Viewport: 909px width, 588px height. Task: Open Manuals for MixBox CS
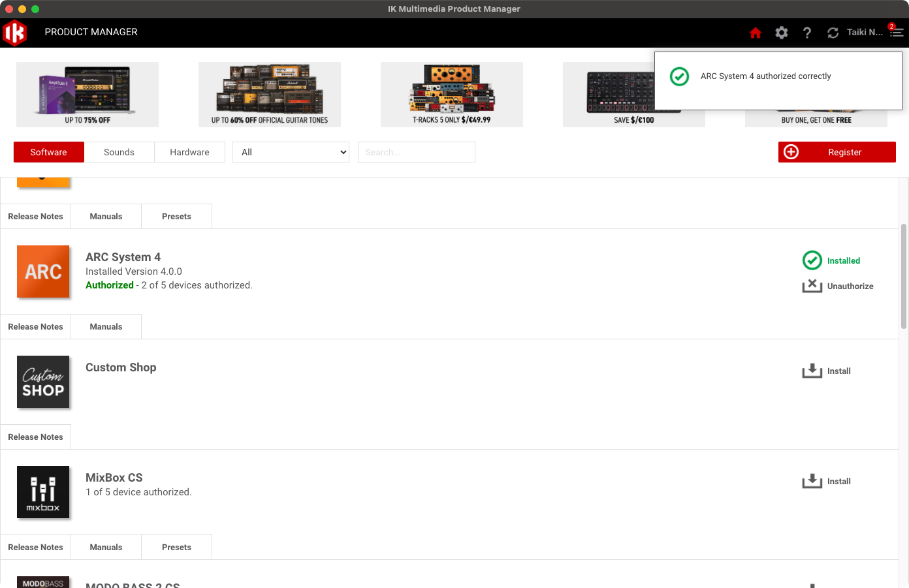coord(106,547)
